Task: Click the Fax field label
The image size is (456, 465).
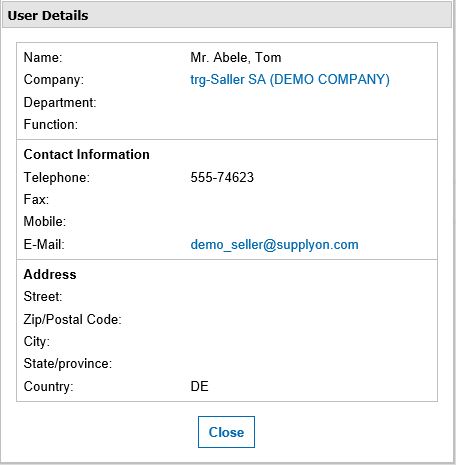Action: (36, 199)
